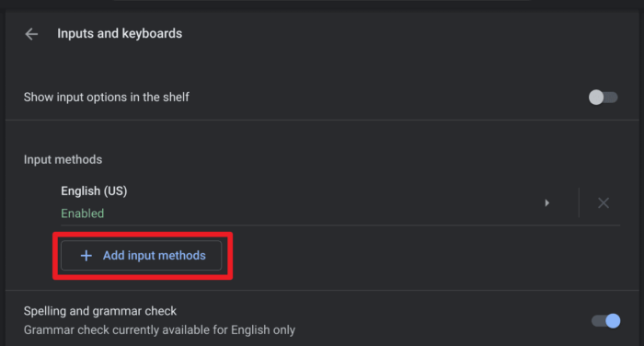This screenshot has height=346, width=644.
Task: Go back using the left arrow icon
Action: tap(31, 34)
